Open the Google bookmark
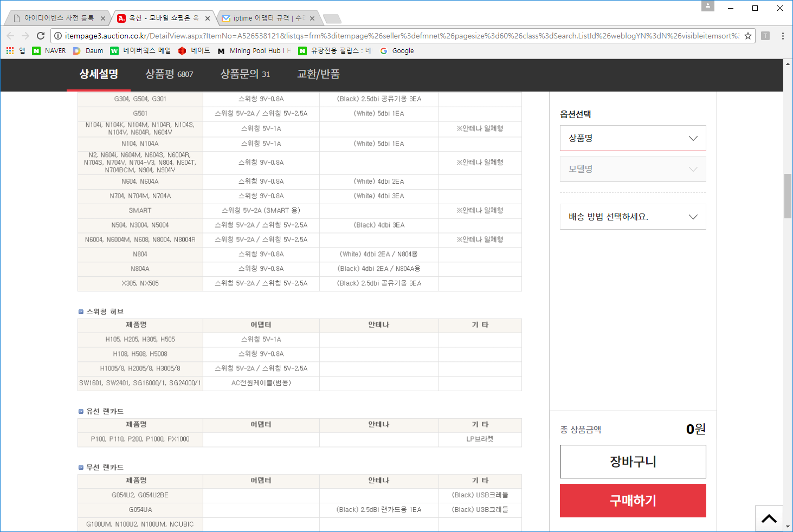 click(397, 50)
